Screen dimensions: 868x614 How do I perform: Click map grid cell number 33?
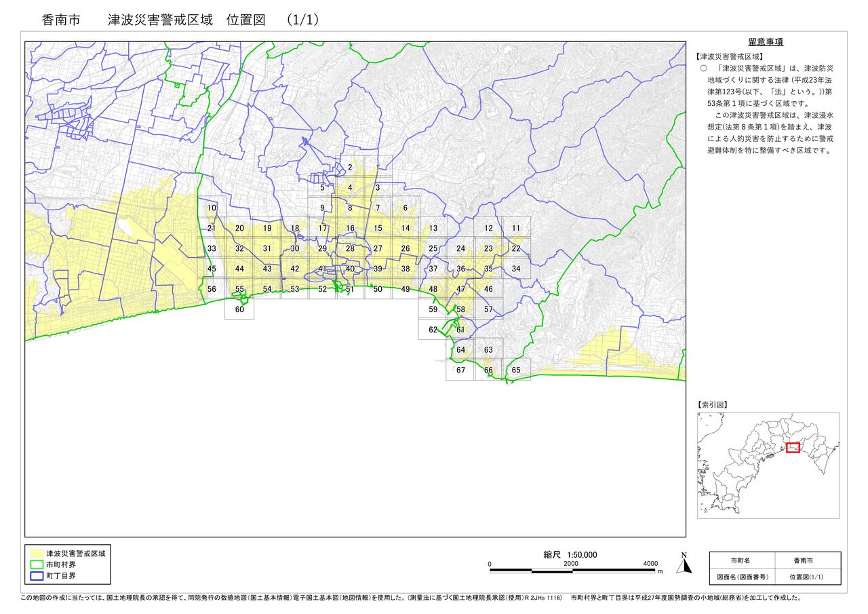[212, 248]
